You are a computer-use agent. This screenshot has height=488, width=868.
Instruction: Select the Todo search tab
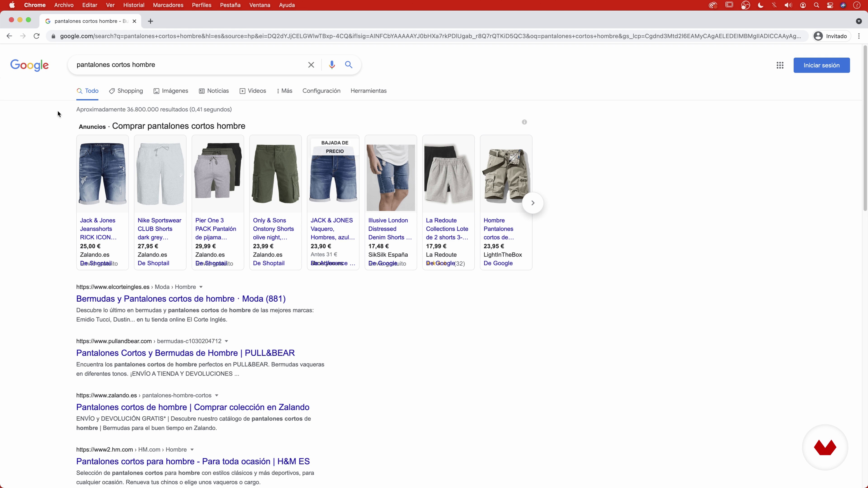coord(87,91)
